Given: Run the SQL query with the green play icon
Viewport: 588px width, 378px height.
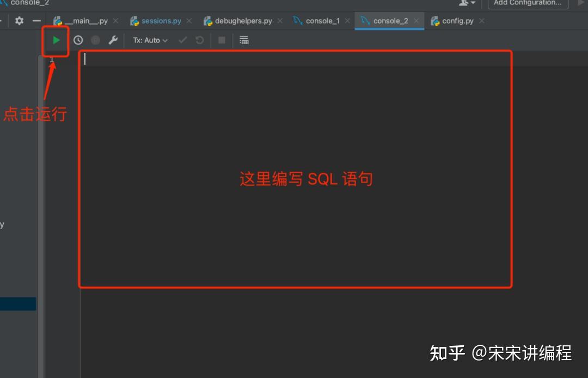Looking at the screenshot, I should (55, 40).
